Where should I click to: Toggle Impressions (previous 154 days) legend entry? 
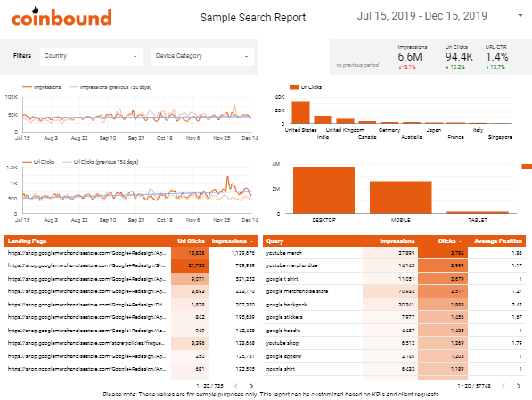click(x=110, y=87)
